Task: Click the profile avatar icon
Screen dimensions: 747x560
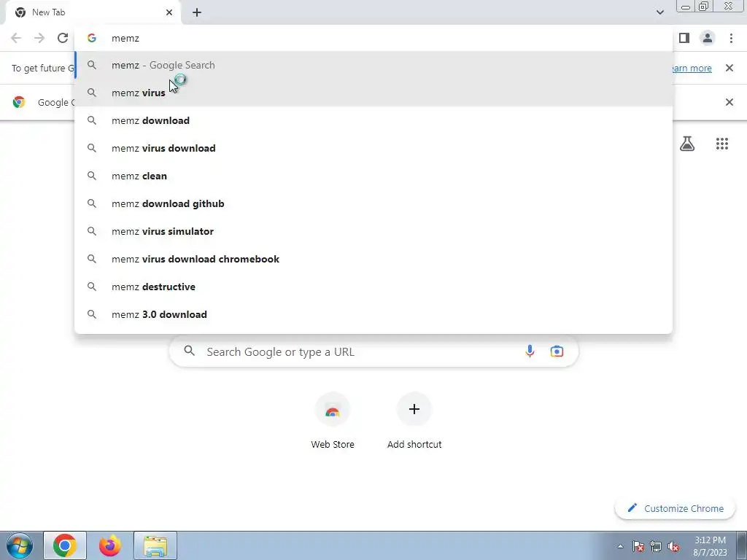Action: 708,38
